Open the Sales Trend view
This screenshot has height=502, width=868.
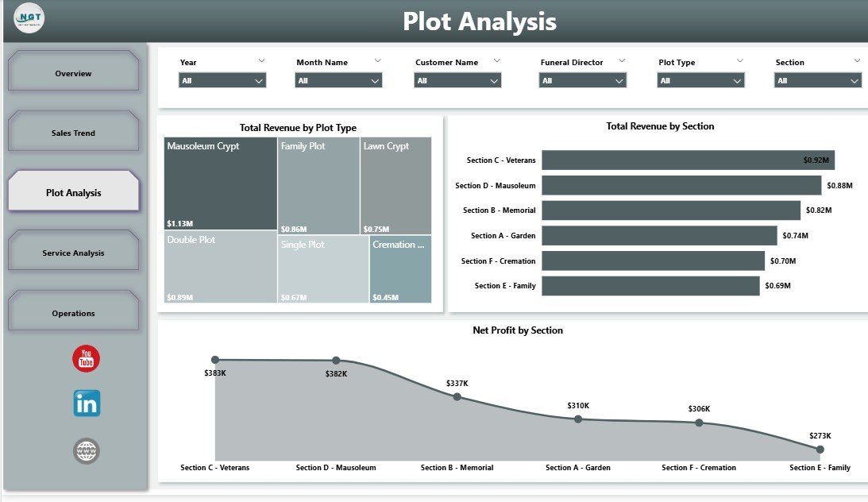click(x=72, y=132)
